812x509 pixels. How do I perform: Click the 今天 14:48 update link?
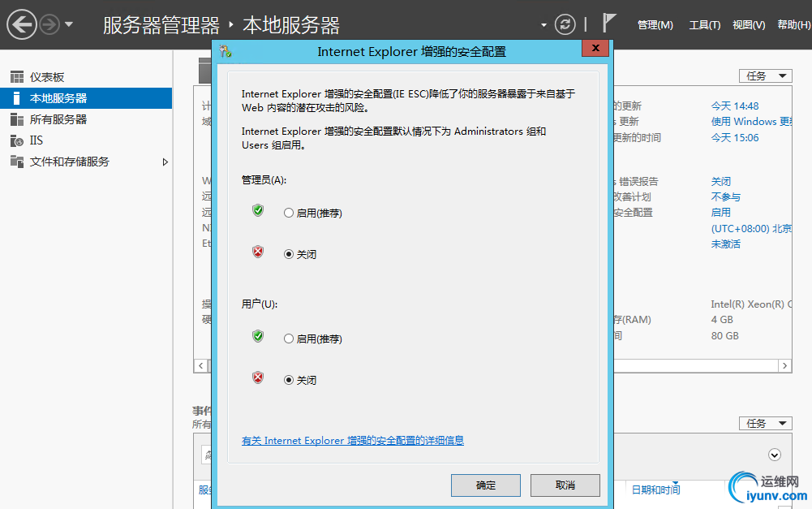point(735,106)
